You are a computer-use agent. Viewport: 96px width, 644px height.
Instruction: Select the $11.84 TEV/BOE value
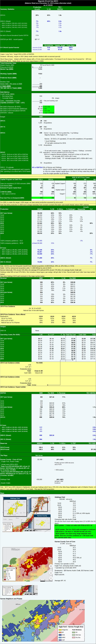93,449
